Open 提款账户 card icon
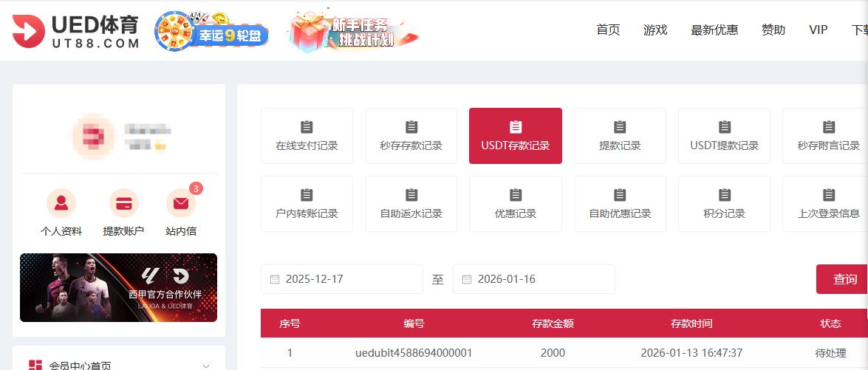Image resolution: width=868 pixels, height=370 pixels. (123, 202)
